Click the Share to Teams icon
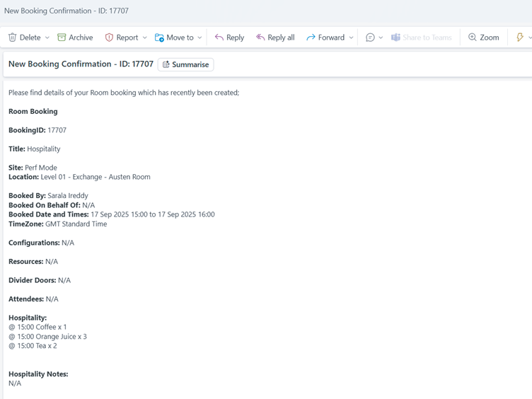Viewport: 532px width, 399px height. 396,37
